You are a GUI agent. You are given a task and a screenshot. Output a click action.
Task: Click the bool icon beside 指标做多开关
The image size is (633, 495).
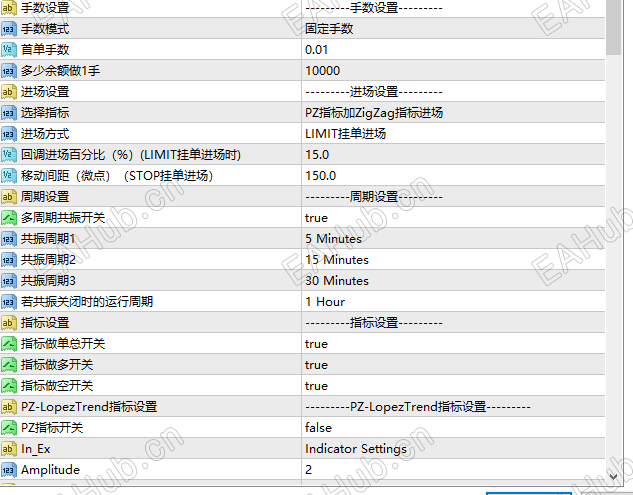(x=8, y=365)
